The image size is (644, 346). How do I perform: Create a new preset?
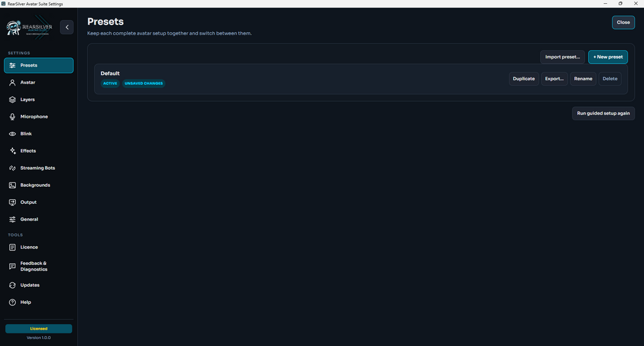click(x=608, y=57)
